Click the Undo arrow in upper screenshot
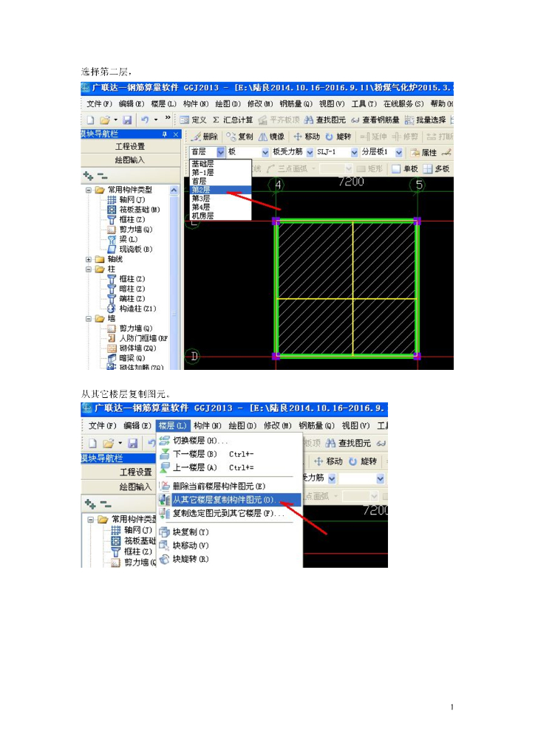 pyautogui.click(x=145, y=120)
